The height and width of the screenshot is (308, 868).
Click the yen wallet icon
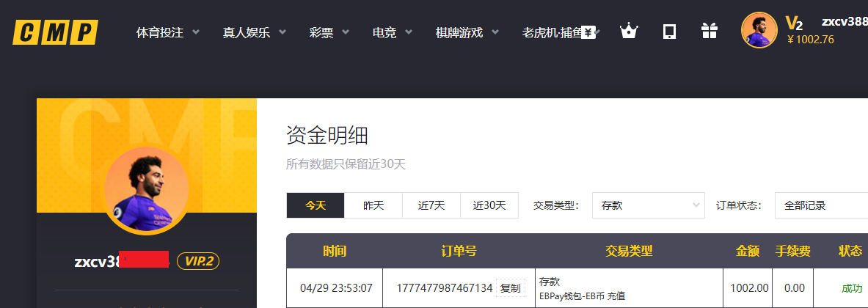pyautogui.click(x=588, y=32)
